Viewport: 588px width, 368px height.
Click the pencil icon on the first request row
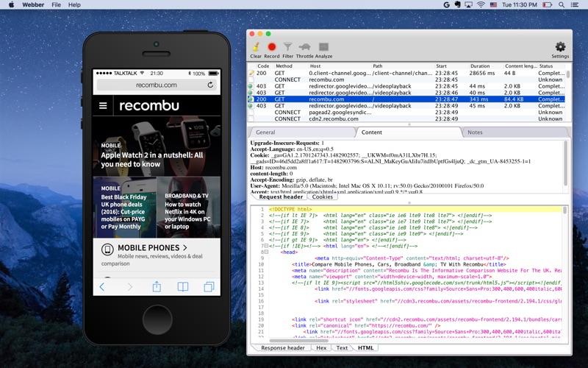click(251, 73)
